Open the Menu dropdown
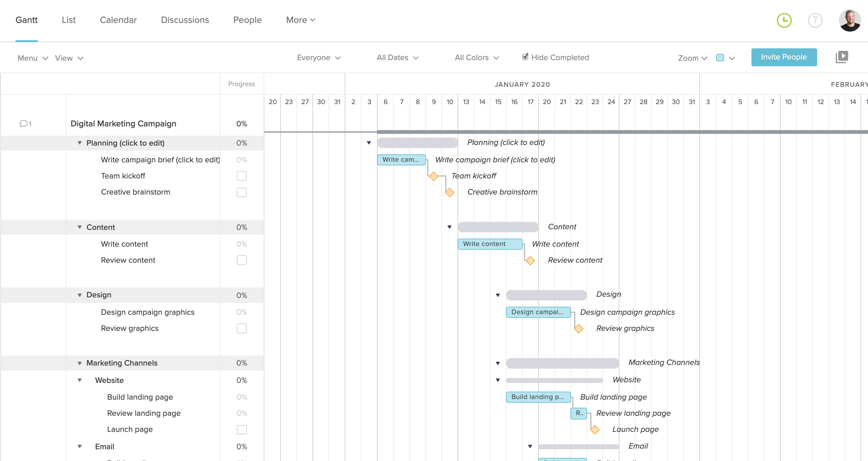868x461 pixels. point(32,58)
